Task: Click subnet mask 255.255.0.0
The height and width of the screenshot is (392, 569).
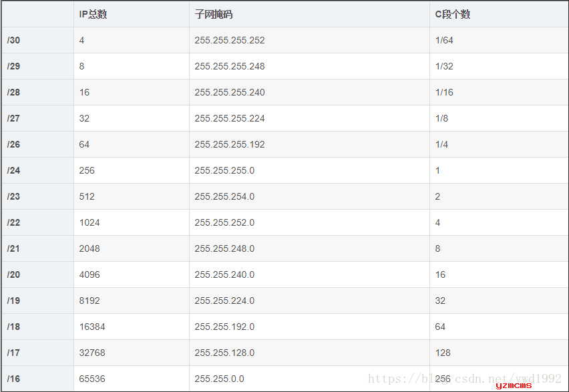Action: 219,379
